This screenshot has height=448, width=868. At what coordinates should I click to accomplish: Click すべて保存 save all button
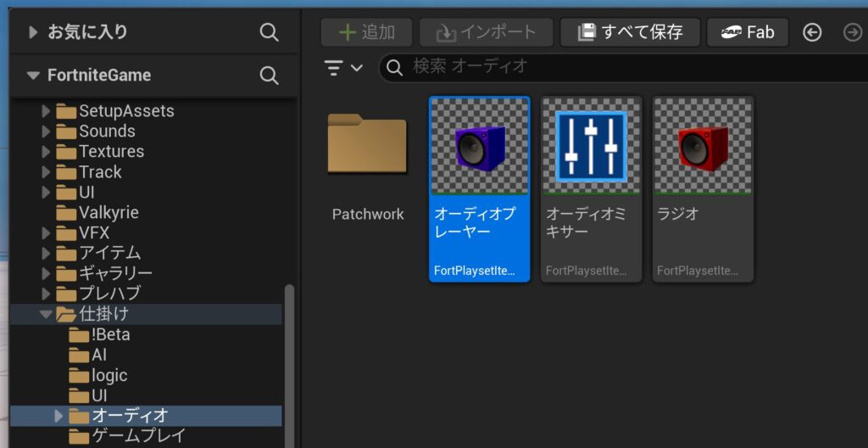coord(631,32)
